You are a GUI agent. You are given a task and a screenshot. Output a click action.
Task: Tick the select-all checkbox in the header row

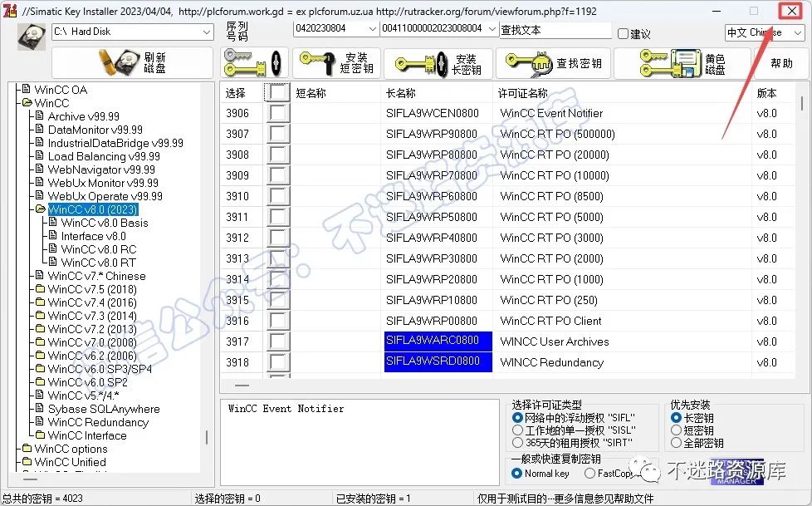pyautogui.click(x=277, y=92)
